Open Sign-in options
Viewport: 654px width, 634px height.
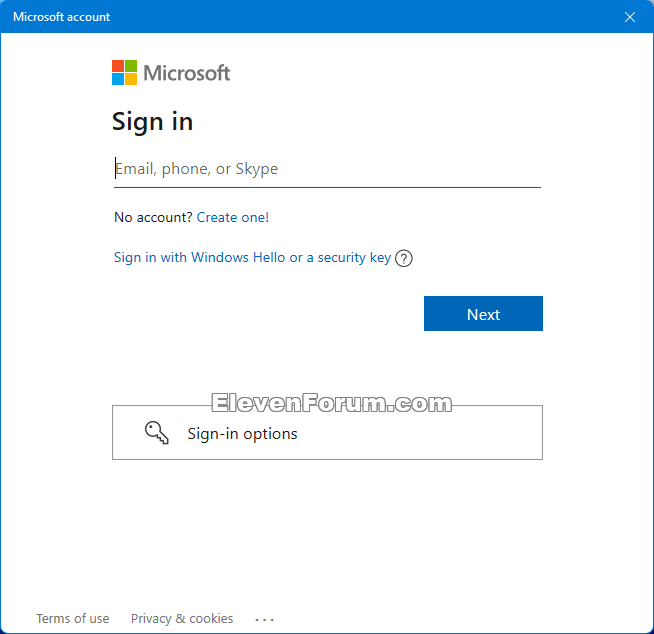[x=327, y=433]
